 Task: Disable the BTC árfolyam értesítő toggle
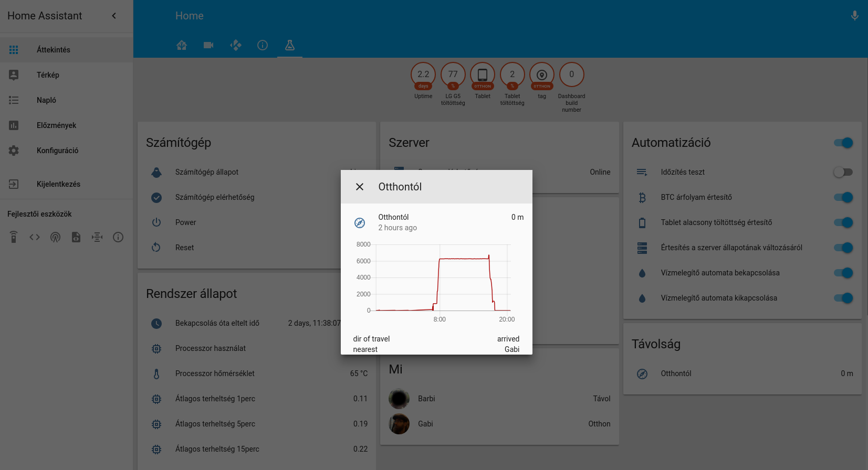[x=843, y=197]
